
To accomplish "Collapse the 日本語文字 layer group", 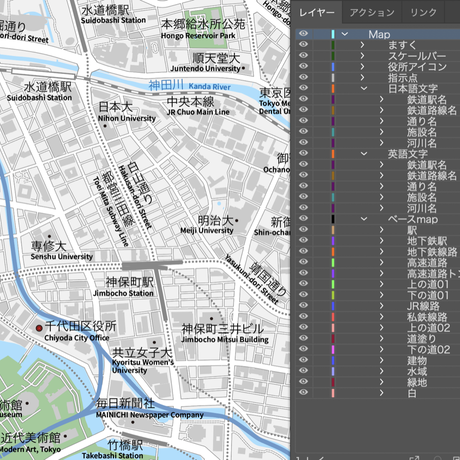I will 364,88.
